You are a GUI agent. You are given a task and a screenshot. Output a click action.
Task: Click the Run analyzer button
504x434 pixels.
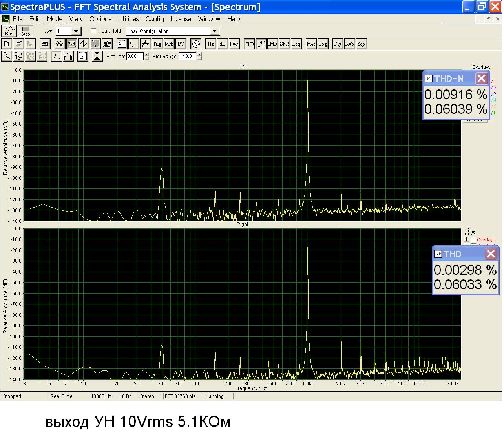9,31
